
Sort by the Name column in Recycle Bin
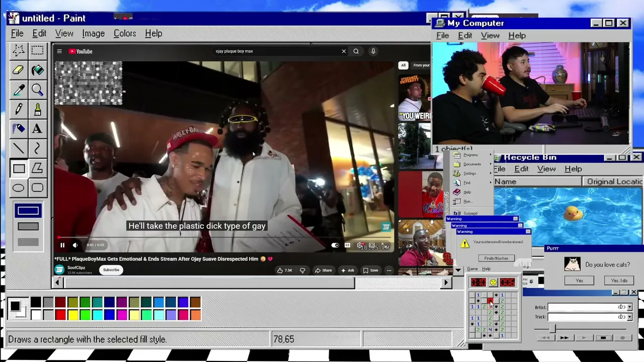[537, 182]
